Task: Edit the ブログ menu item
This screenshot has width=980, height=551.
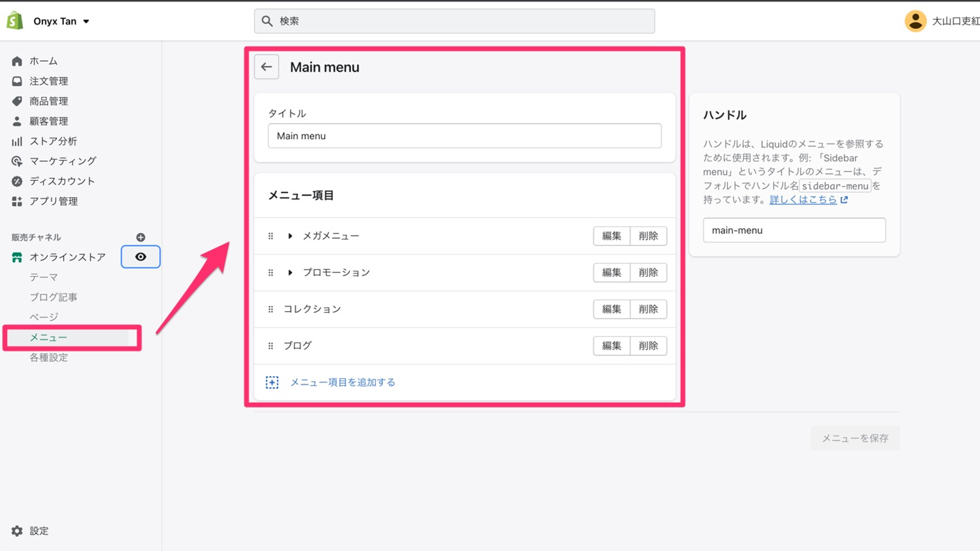Action: pos(612,346)
